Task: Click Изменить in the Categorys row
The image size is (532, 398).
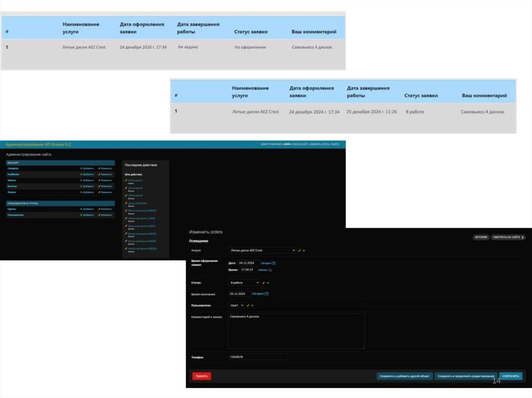Action: pos(105,169)
